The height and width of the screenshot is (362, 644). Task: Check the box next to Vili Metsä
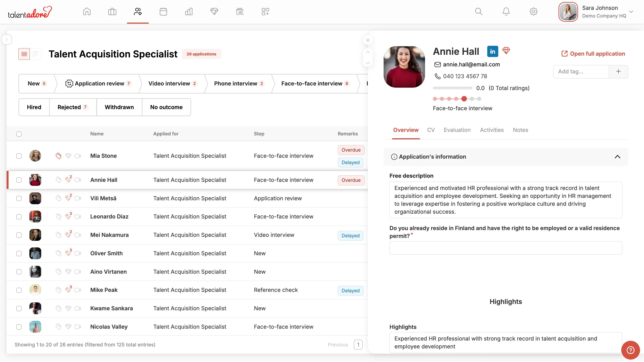click(19, 199)
